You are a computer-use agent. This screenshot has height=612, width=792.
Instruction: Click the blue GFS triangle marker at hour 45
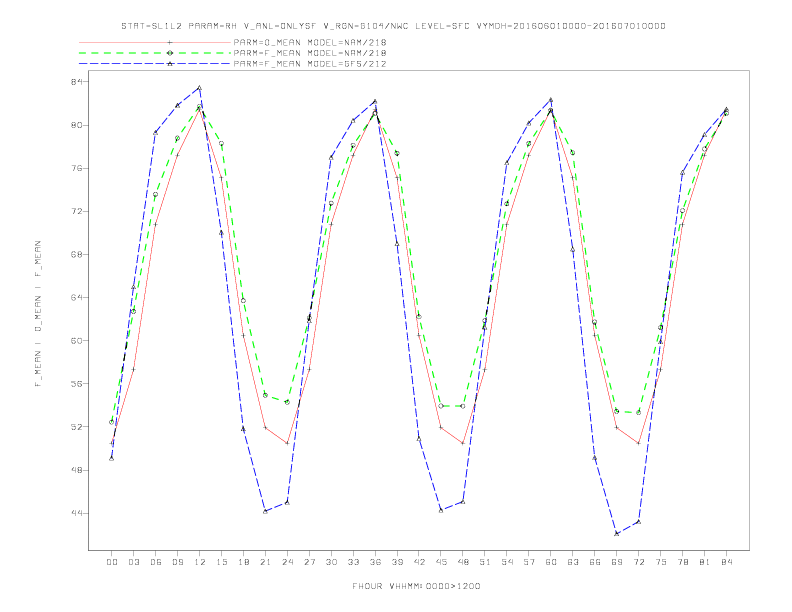[x=441, y=511]
